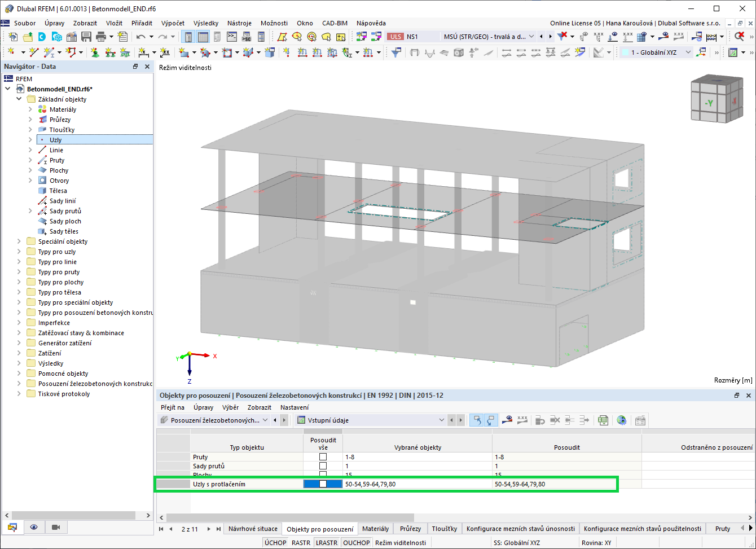Collapse the Základní objekty folder
756x549 pixels.
click(19, 99)
